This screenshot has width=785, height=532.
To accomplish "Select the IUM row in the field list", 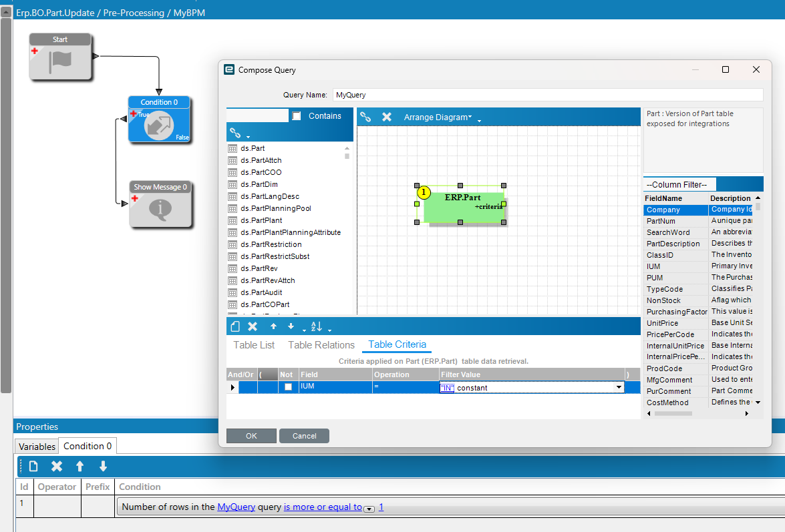I will point(699,266).
